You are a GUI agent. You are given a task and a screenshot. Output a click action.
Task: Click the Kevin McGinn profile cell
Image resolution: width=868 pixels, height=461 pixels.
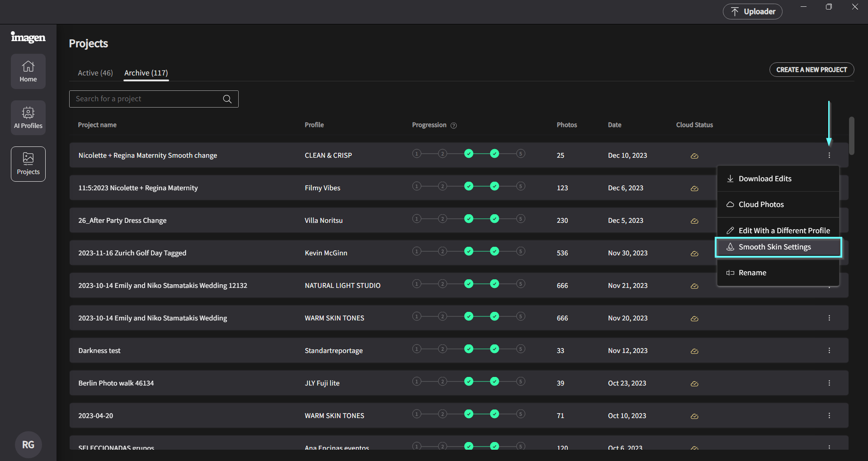(326, 253)
